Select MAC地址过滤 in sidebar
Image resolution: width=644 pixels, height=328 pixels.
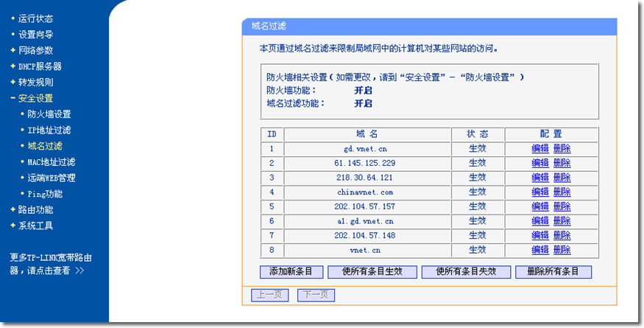51,162
